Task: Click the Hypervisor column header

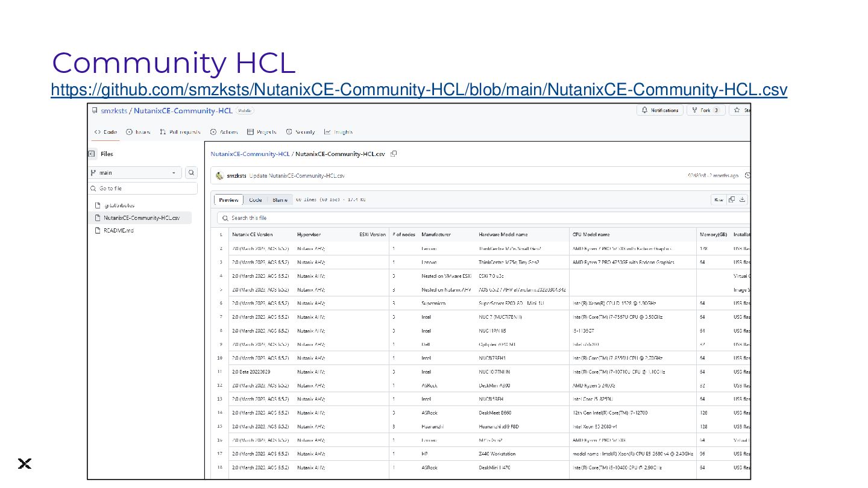Action: click(x=309, y=235)
